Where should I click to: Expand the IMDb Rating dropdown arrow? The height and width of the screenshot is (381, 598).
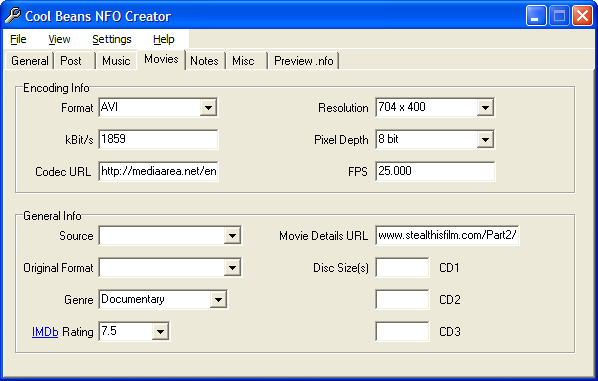(161, 331)
